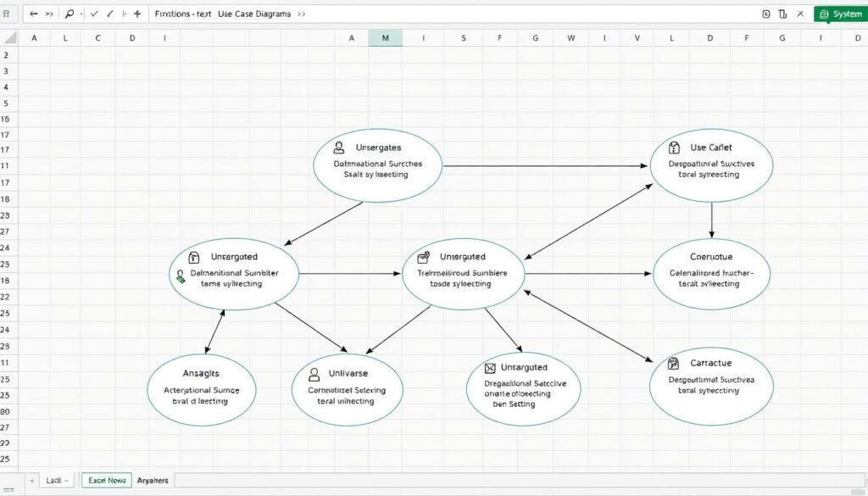The height and width of the screenshot is (496, 868).
Task: Click the select-all corner triangle of the grid
Action: coord(9,37)
